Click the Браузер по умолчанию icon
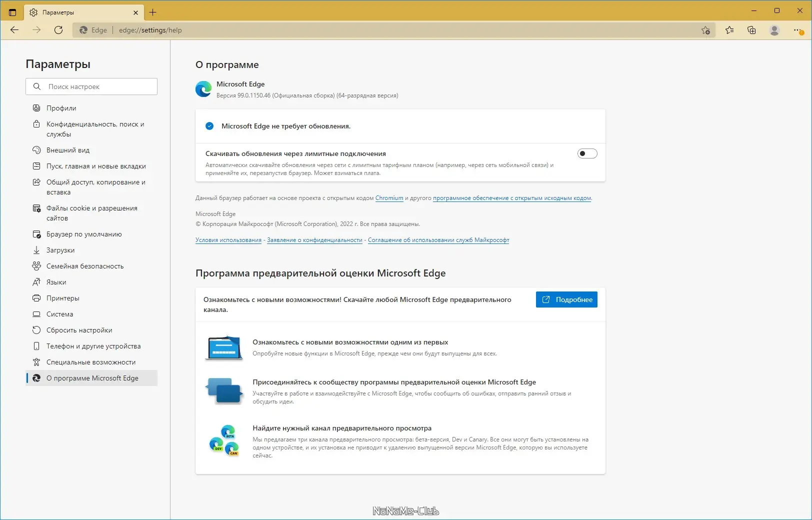Screen dimensions: 812x520 pyautogui.click(x=36, y=234)
